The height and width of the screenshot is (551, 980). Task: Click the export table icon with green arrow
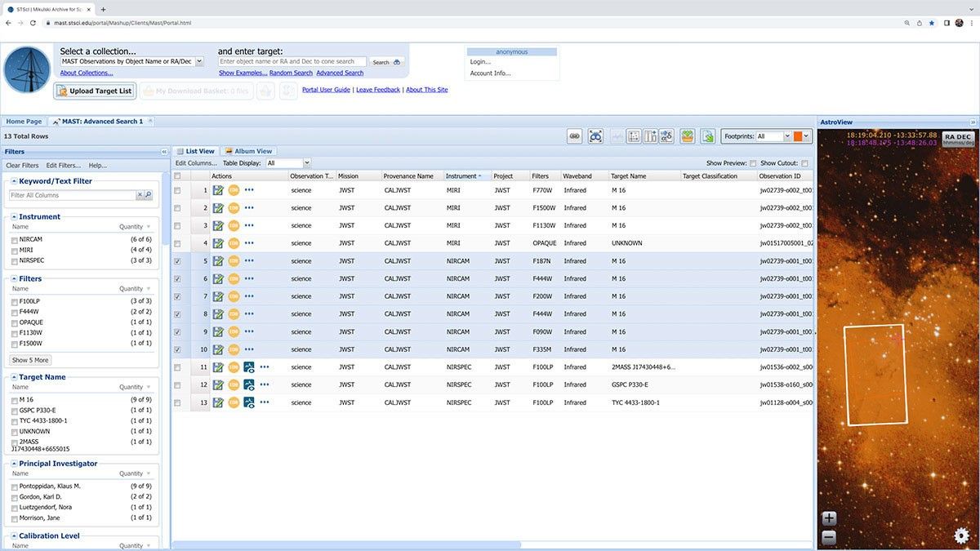coord(707,136)
